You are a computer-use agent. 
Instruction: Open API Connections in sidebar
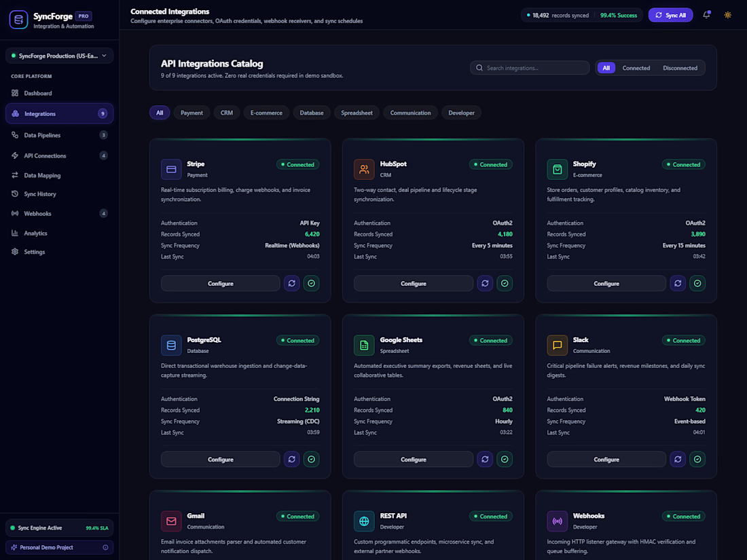(60, 155)
